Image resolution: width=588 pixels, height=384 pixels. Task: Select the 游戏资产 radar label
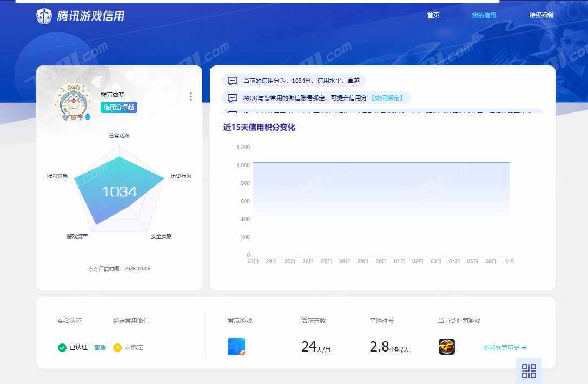77,236
